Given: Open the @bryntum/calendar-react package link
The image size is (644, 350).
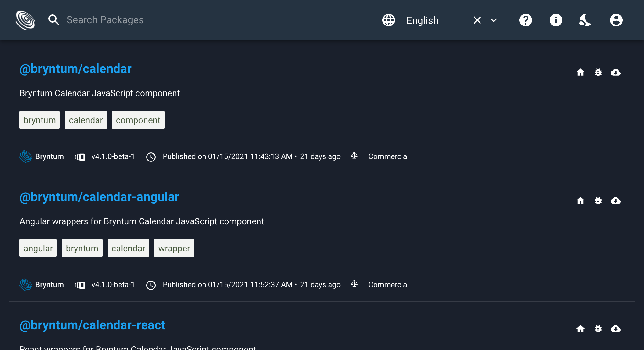Looking at the screenshot, I should pyautogui.click(x=92, y=325).
